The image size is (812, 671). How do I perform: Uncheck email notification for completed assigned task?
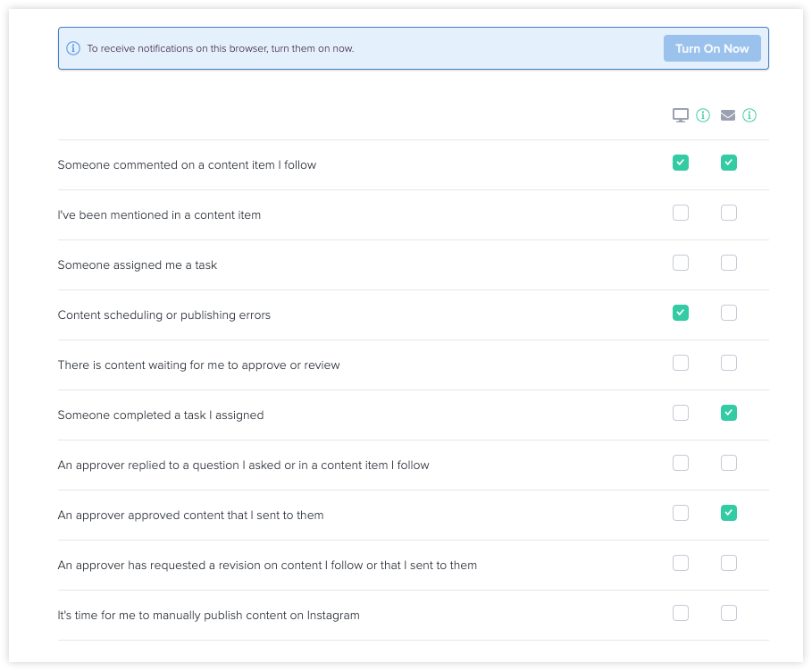[x=729, y=413]
